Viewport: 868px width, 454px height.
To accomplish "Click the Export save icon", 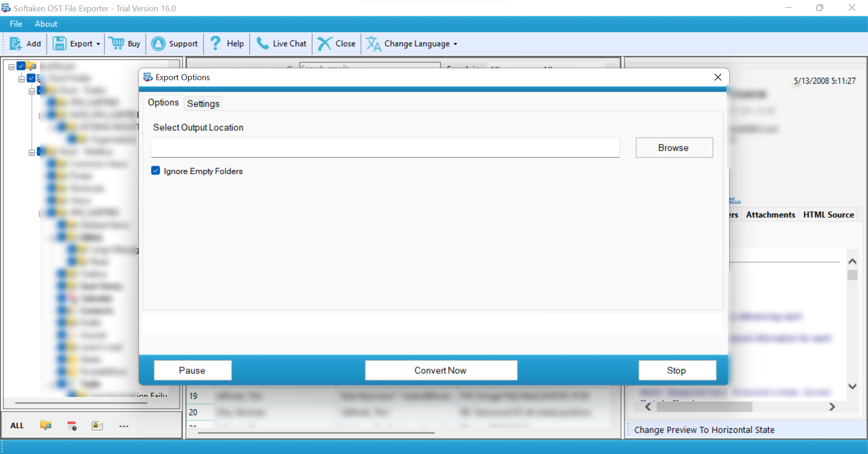I will point(59,43).
